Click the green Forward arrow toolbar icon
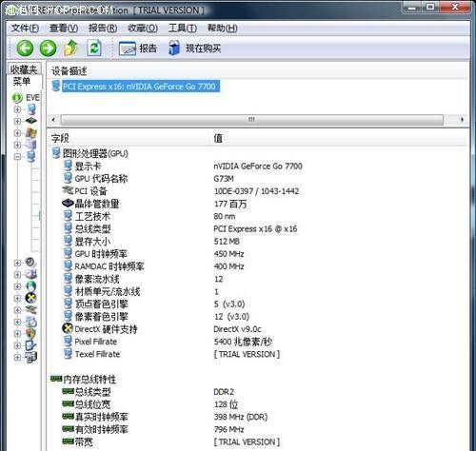The width and height of the screenshot is (476, 451). point(48,49)
